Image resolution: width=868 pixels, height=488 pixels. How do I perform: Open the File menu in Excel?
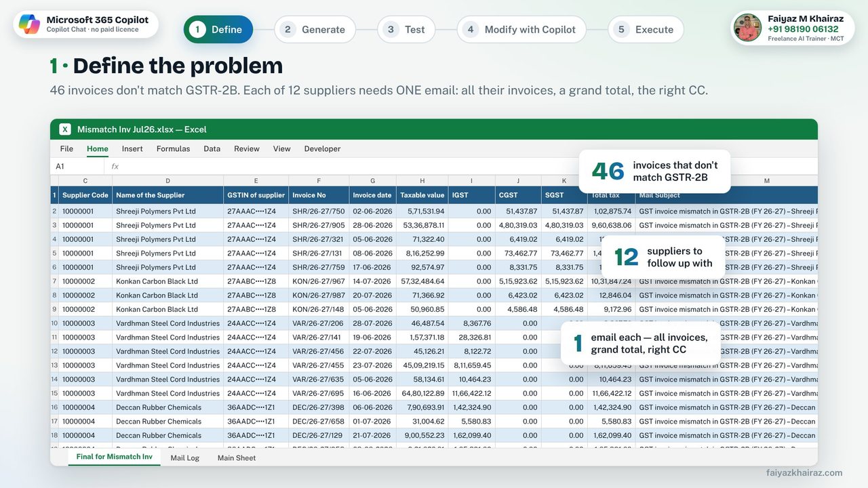click(x=66, y=148)
